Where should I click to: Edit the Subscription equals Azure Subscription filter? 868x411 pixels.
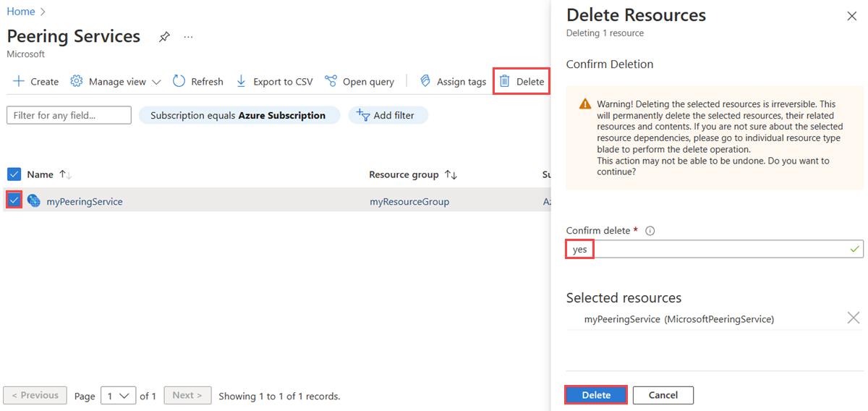(238, 115)
